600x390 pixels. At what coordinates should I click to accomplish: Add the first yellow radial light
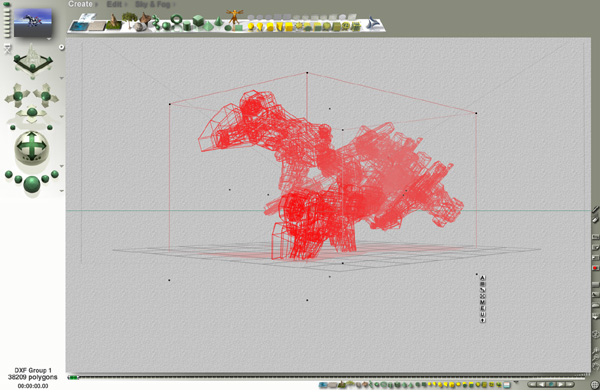251,27
